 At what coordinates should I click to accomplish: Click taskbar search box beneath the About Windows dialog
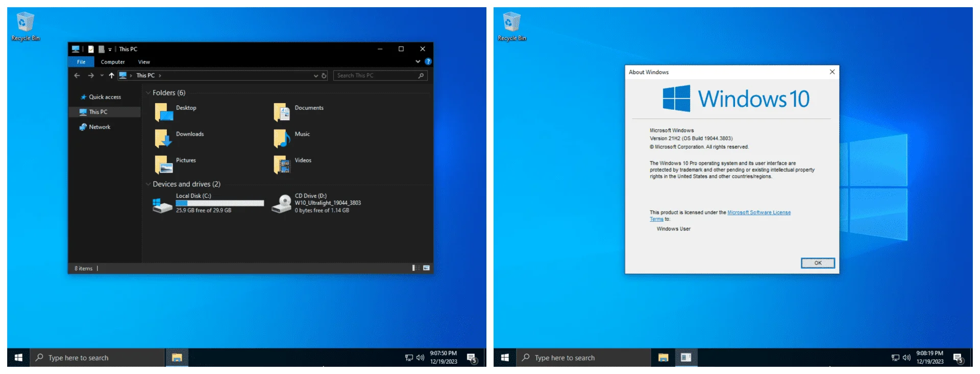coord(584,358)
